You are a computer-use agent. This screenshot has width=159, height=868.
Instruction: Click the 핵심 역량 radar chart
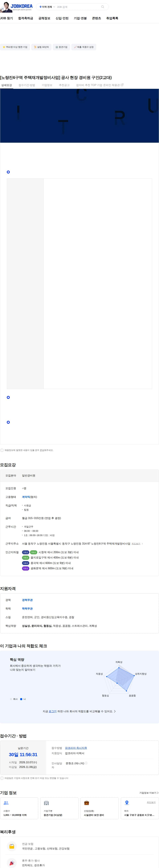point(119,679)
